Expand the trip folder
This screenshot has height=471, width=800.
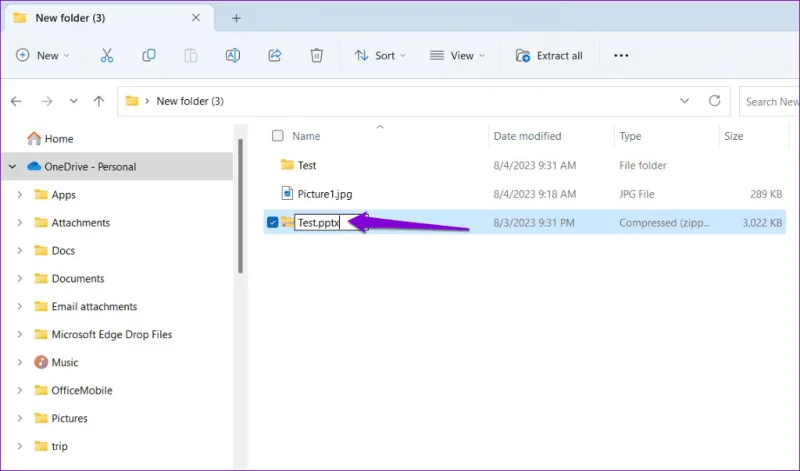coord(19,446)
